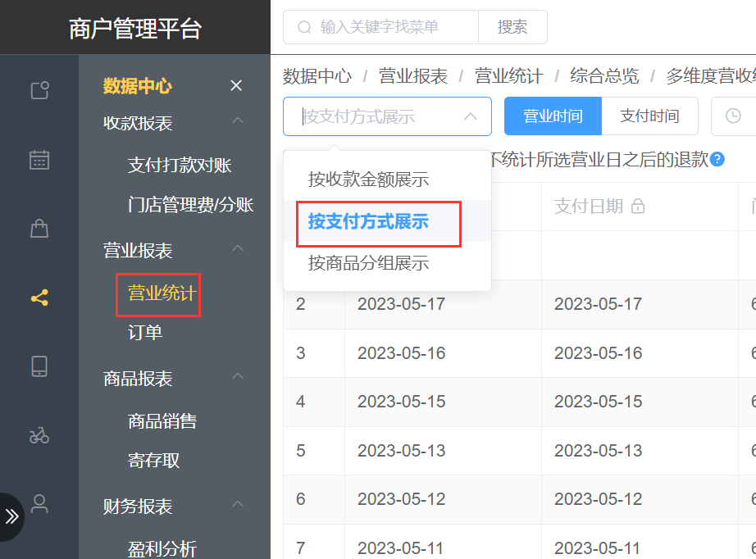Close the 数据中心 menu panel
756x559 pixels.
pos(236,86)
